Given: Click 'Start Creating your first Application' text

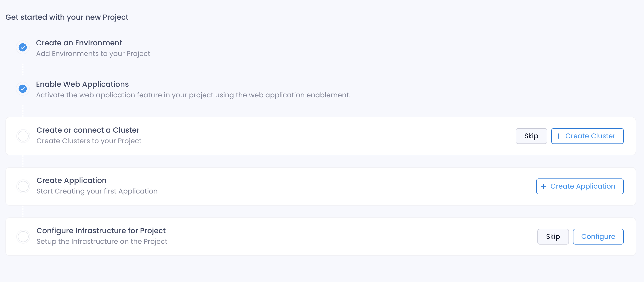Looking at the screenshot, I should tap(97, 191).
